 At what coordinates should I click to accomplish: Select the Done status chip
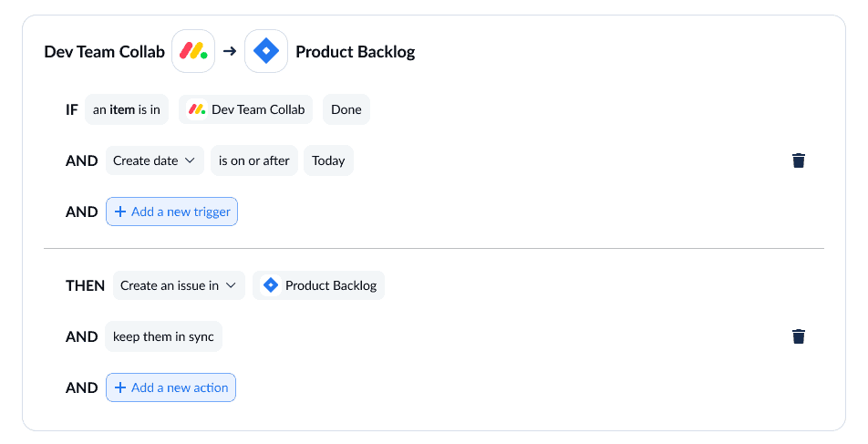[346, 109]
